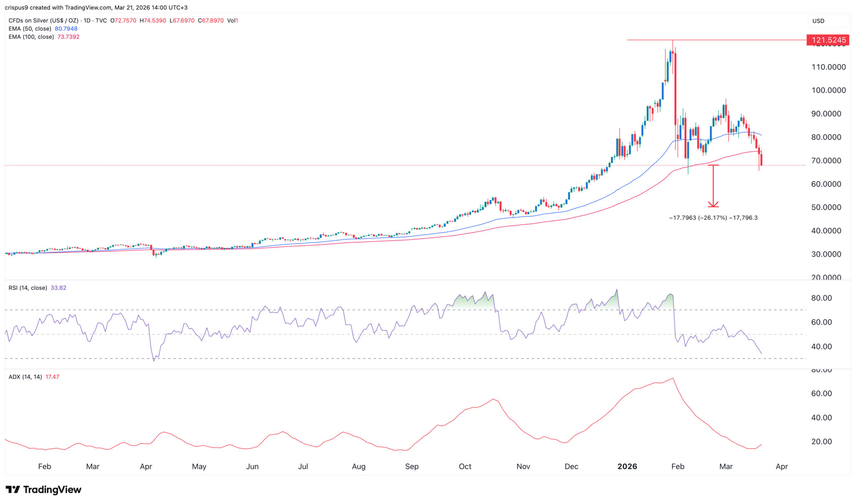The width and height of the screenshot is (856, 504).
Task: Open the USD currency selector
Action: pyautogui.click(x=828, y=21)
